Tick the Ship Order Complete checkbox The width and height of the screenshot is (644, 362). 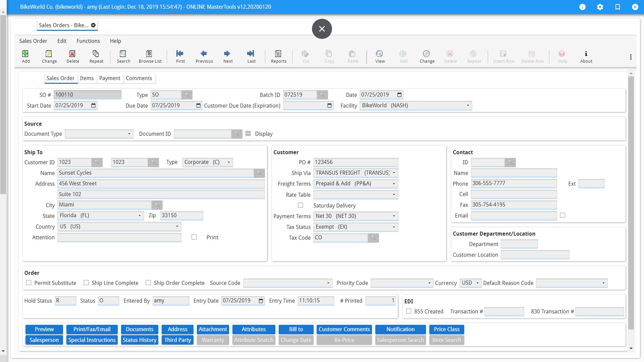148,283
